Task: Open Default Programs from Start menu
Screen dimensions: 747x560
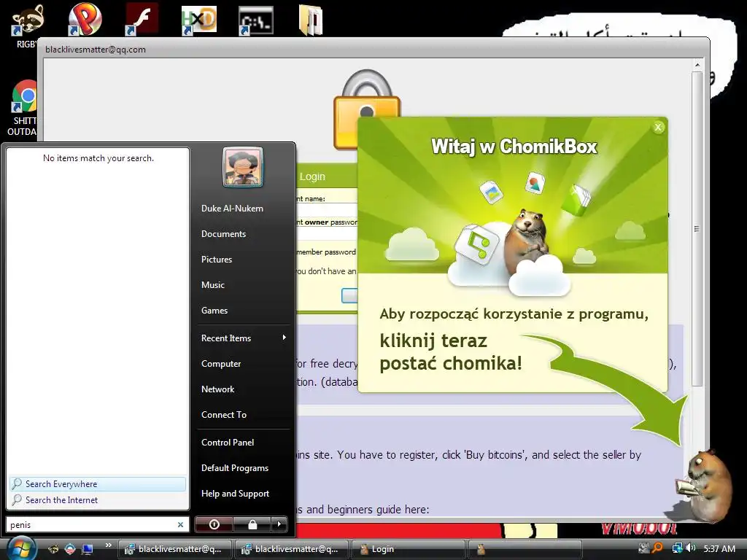Action: [234, 468]
